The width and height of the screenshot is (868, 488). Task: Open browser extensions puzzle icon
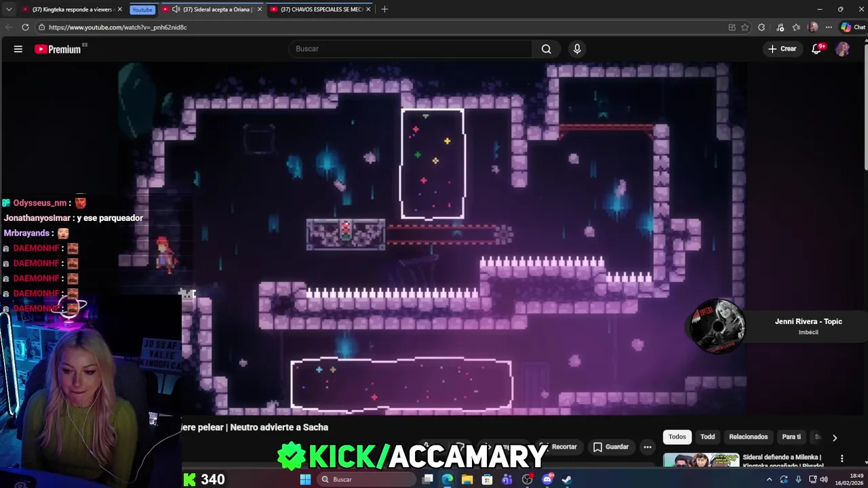pos(762,27)
